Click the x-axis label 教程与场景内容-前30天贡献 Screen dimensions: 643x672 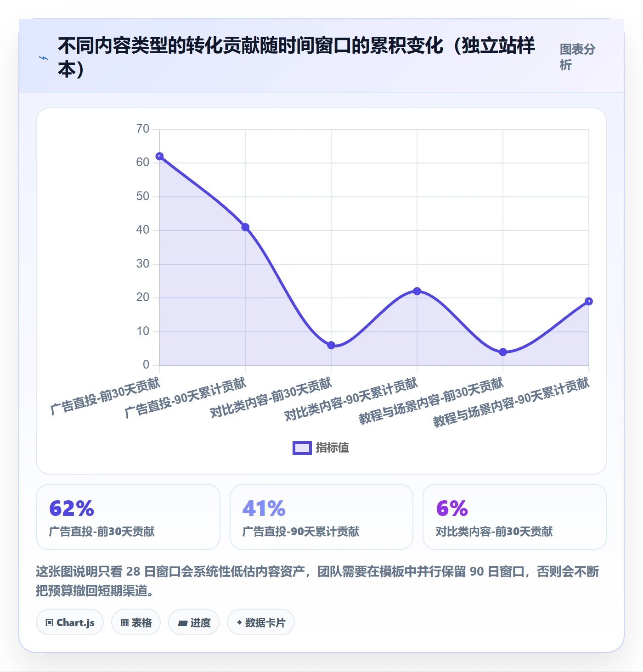point(432,401)
